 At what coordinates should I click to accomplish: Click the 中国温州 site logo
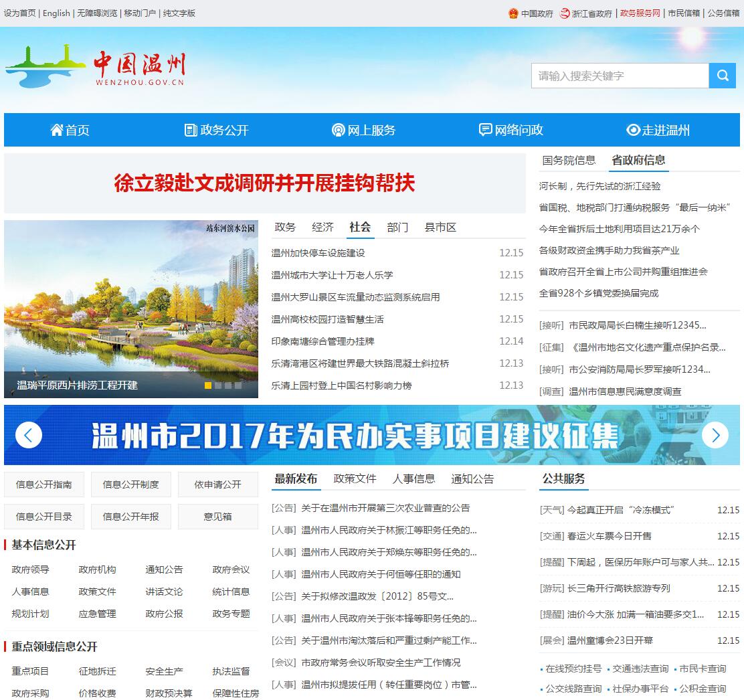point(95,68)
